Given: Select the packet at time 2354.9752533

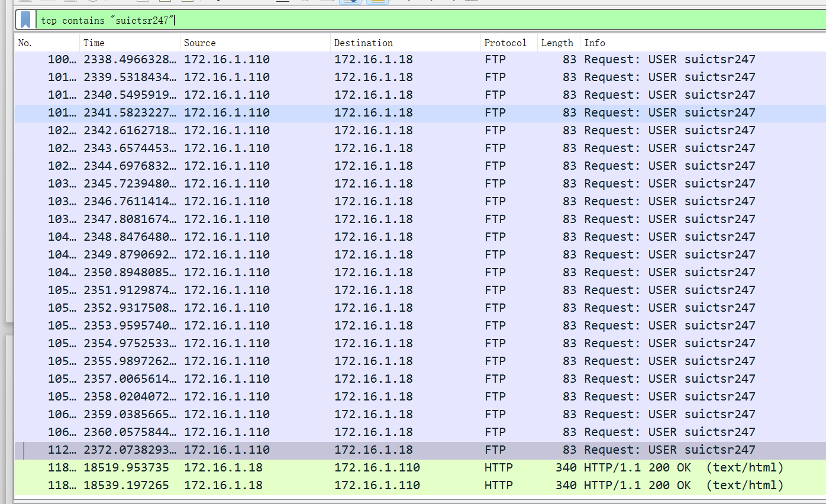Looking at the screenshot, I should (x=420, y=343).
